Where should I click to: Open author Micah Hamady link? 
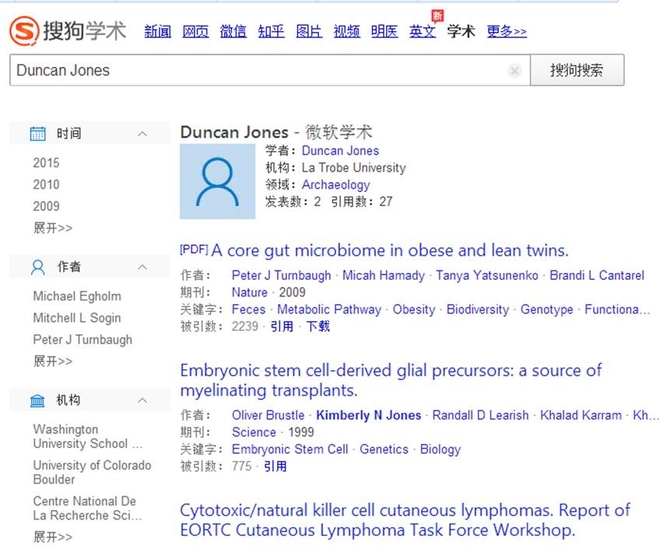click(383, 276)
